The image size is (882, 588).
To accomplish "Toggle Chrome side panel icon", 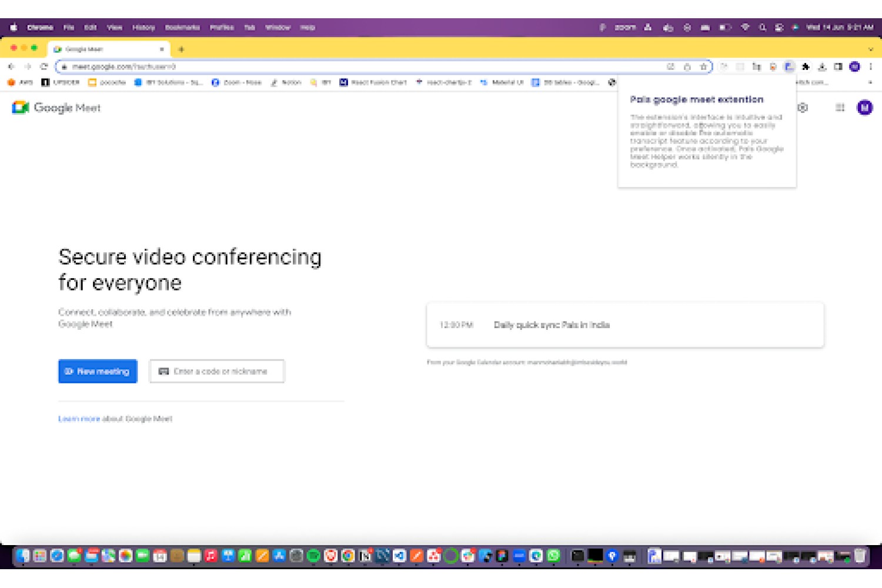I will tap(838, 66).
